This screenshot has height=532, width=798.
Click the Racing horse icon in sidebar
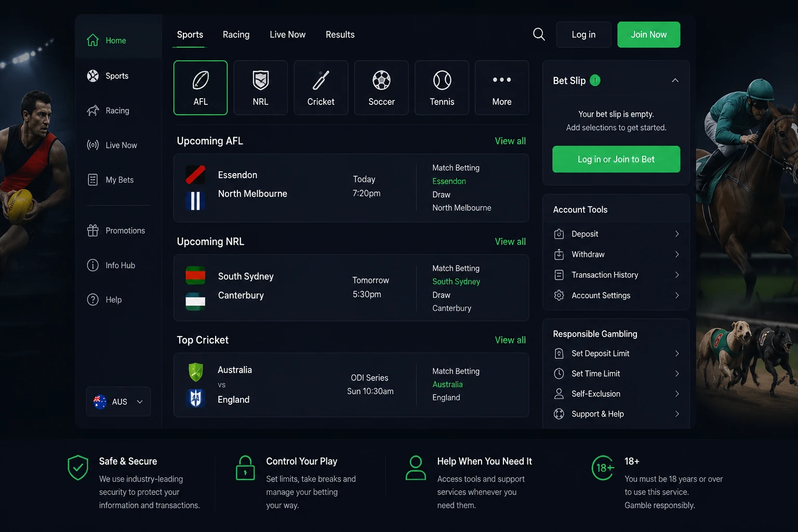[92, 110]
